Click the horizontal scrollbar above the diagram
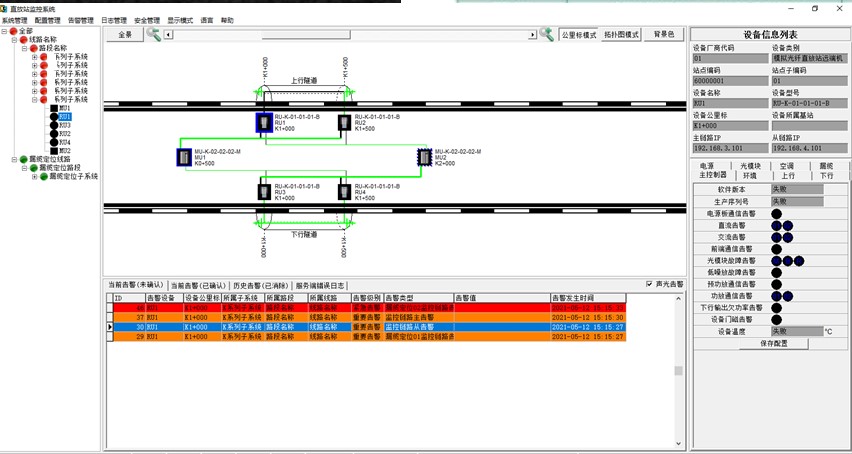The height and width of the screenshot is (454, 852). tap(350, 34)
